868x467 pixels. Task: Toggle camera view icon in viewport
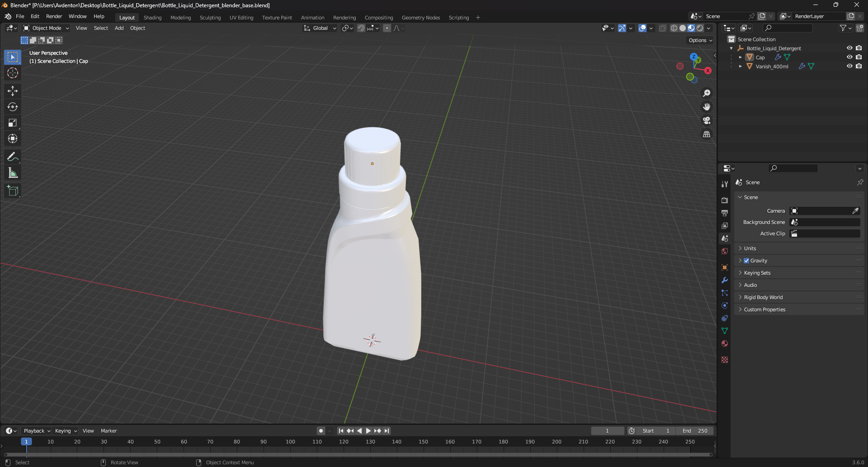(707, 120)
